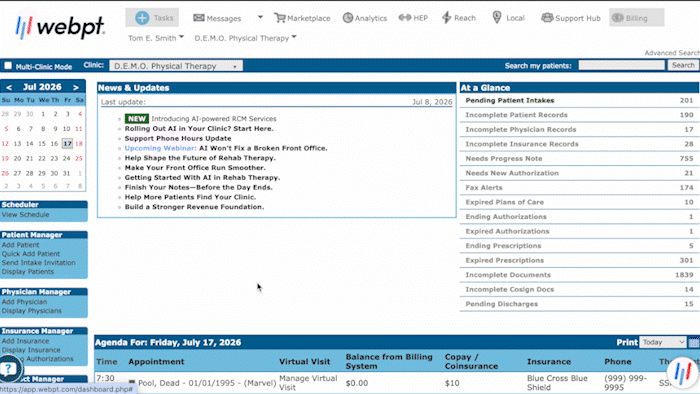Open the Billing dollar icon
700x394 pixels.
(617, 18)
